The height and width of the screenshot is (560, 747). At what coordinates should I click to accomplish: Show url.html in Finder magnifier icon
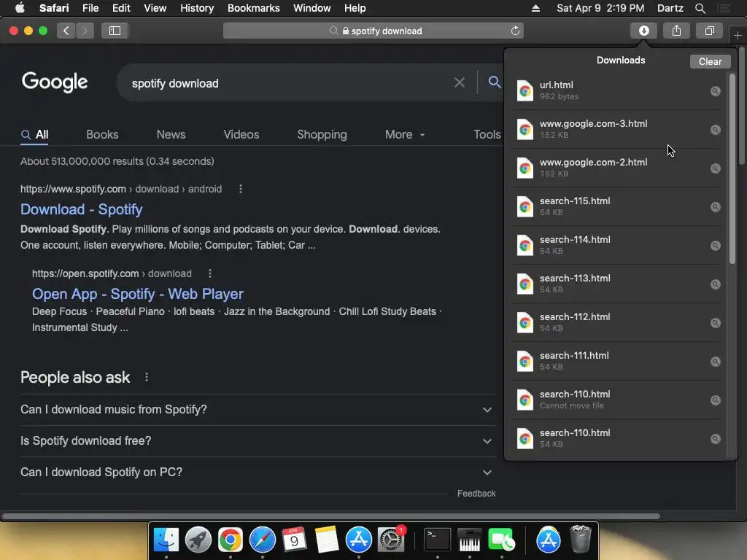pyautogui.click(x=716, y=91)
